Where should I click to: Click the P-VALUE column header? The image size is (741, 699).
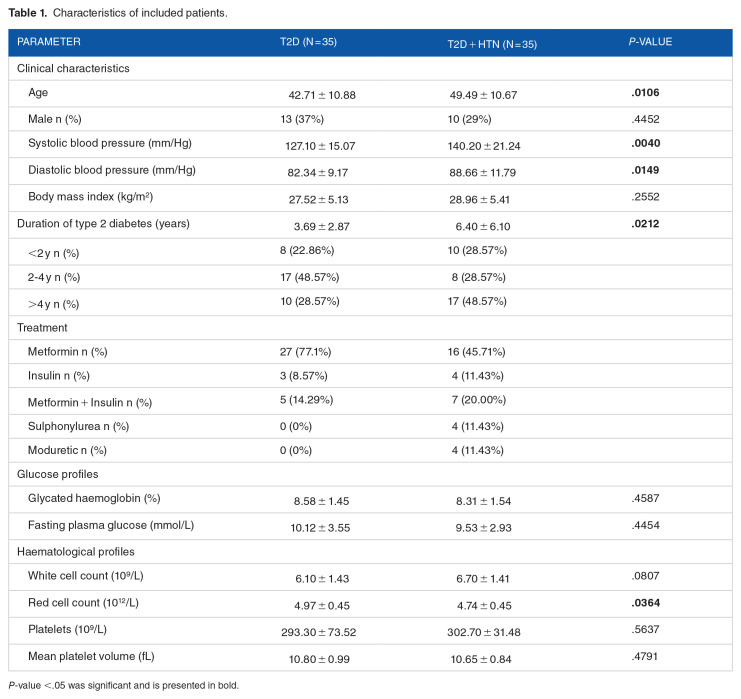point(648,42)
